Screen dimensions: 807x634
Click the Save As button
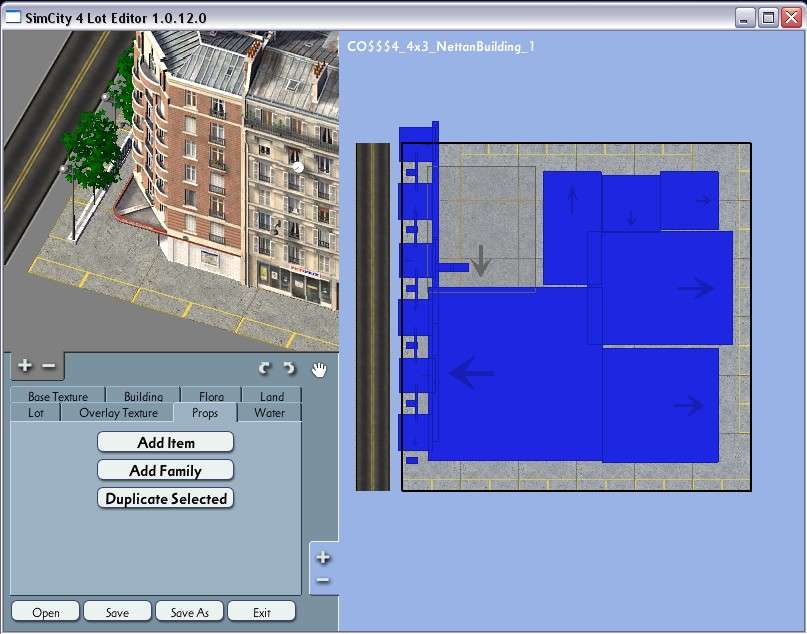click(x=189, y=612)
